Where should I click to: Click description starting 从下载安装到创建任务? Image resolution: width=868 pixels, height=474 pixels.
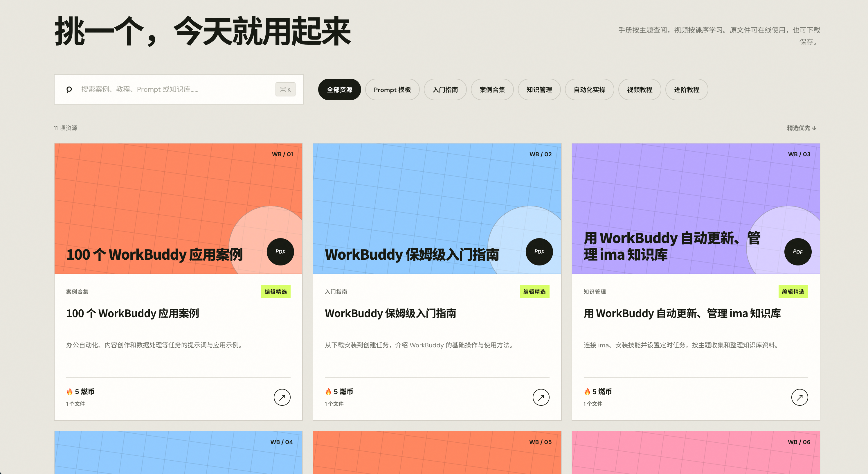pos(419,345)
